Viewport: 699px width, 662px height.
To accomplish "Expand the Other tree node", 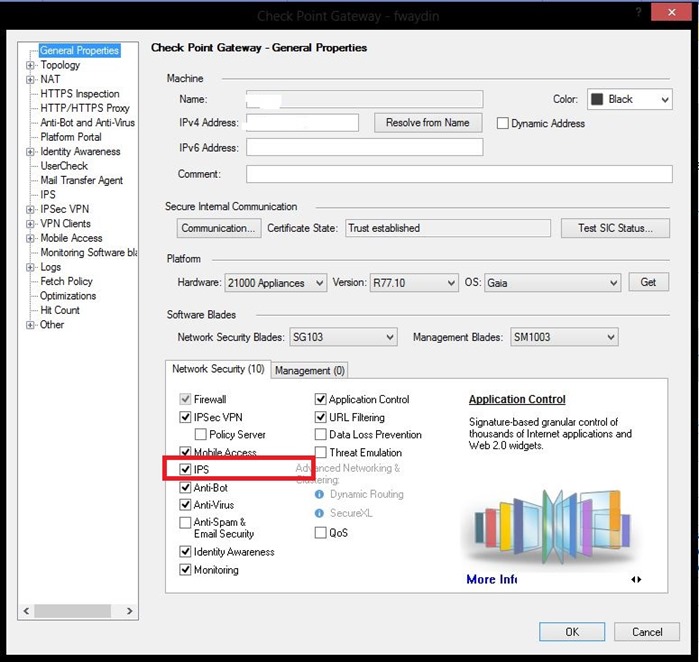I will pos(30,325).
